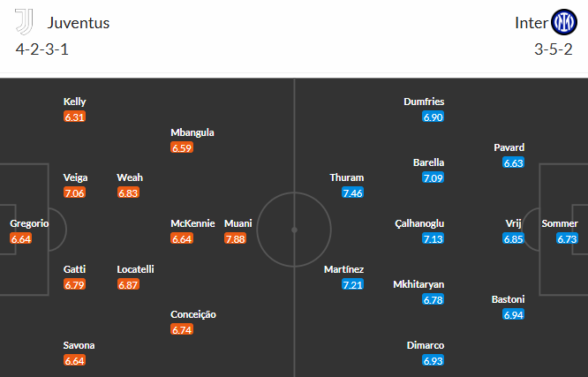Viewport: 588px width, 377px height.
Task: Click Dimarco's 6.93 rating badge
Action: (x=433, y=360)
